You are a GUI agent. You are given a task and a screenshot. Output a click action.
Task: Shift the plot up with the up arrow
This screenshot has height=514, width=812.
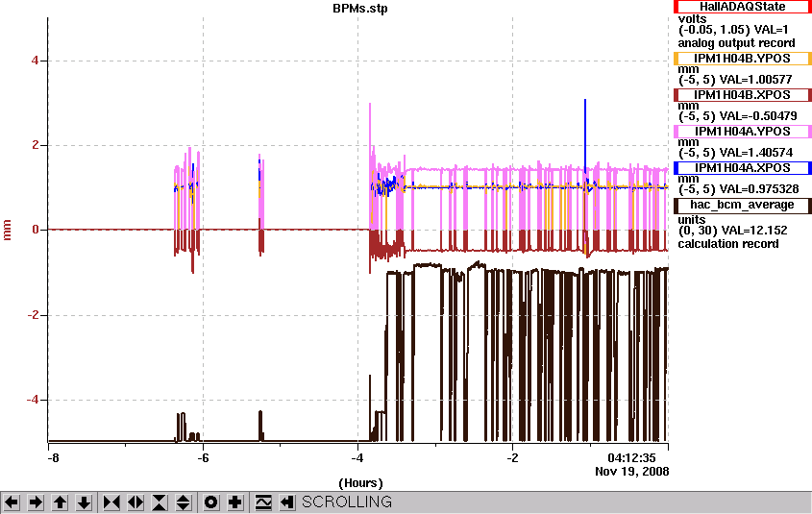point(61,502)
